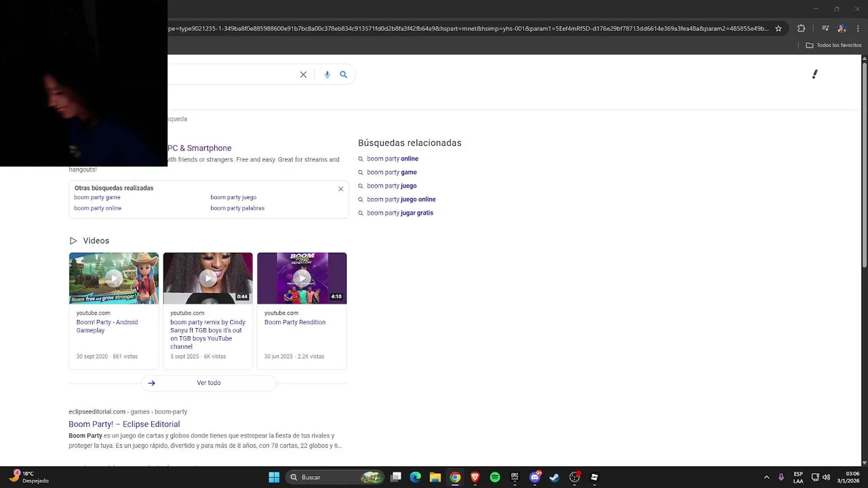Image resolution: width=868 pixels, height=488 pixels.
Task: Show hidden system tray icons chevron
Action: pos(766,477)
